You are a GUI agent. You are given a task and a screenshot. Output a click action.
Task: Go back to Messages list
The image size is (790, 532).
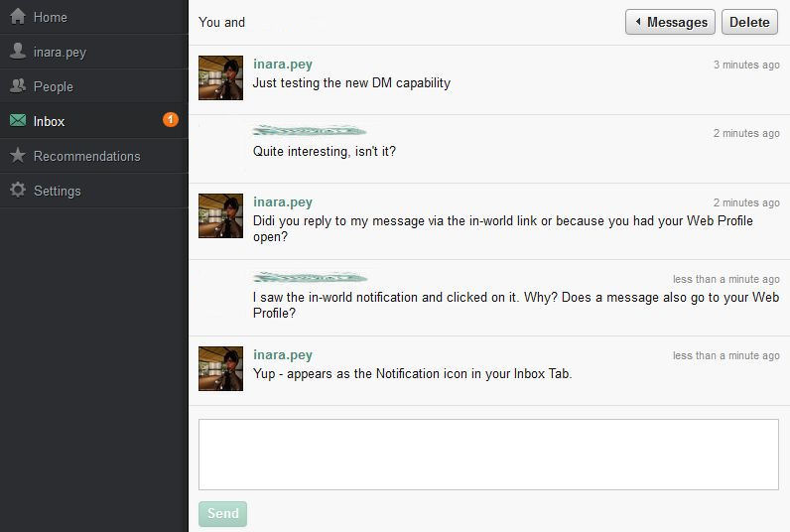pos(671,22)
